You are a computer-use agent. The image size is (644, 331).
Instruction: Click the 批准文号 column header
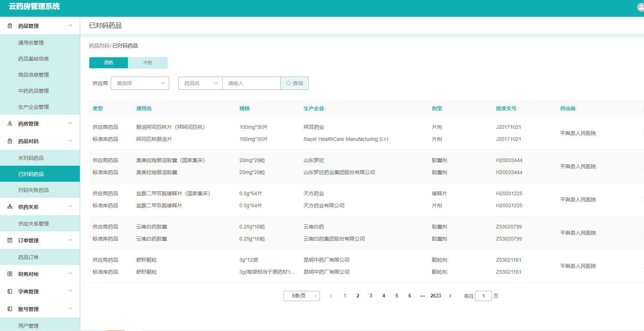506,108
